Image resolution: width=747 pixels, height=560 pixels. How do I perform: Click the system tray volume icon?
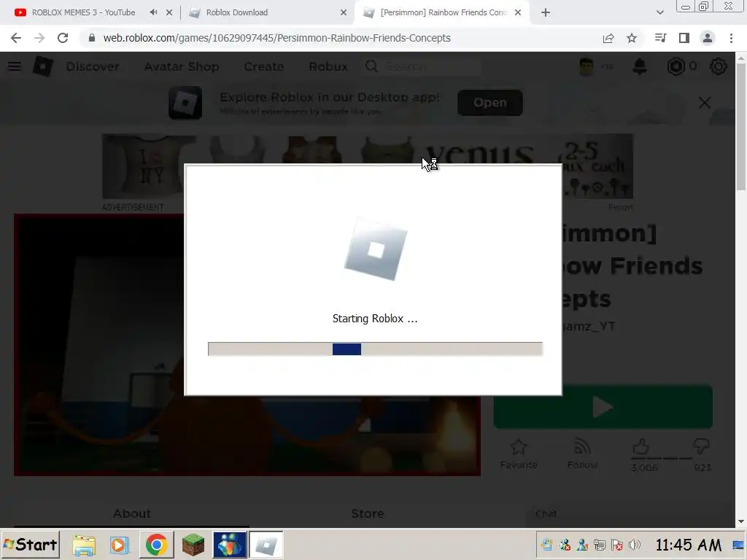(x=634, y=544)
